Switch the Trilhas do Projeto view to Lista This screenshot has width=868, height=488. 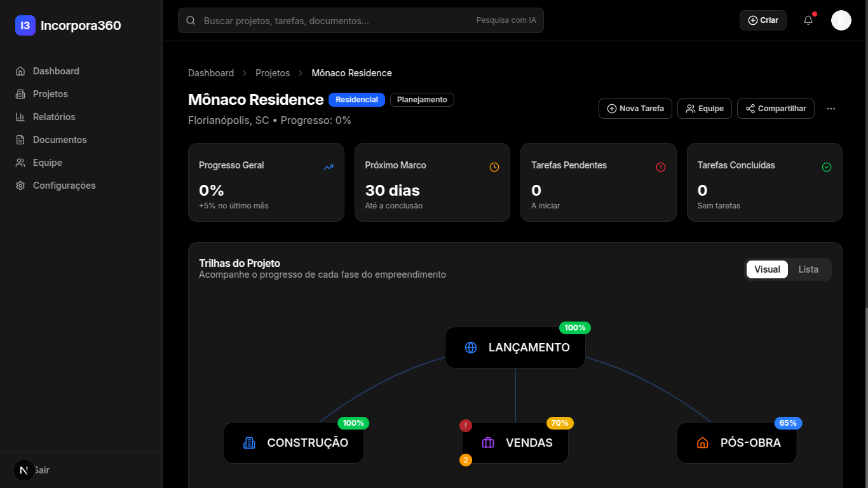(808, 269)
